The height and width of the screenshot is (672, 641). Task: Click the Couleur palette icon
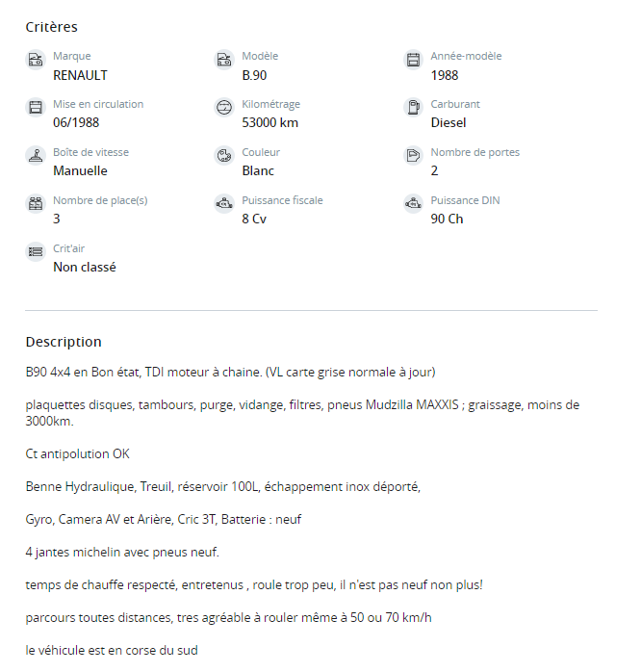click(223, 156)
